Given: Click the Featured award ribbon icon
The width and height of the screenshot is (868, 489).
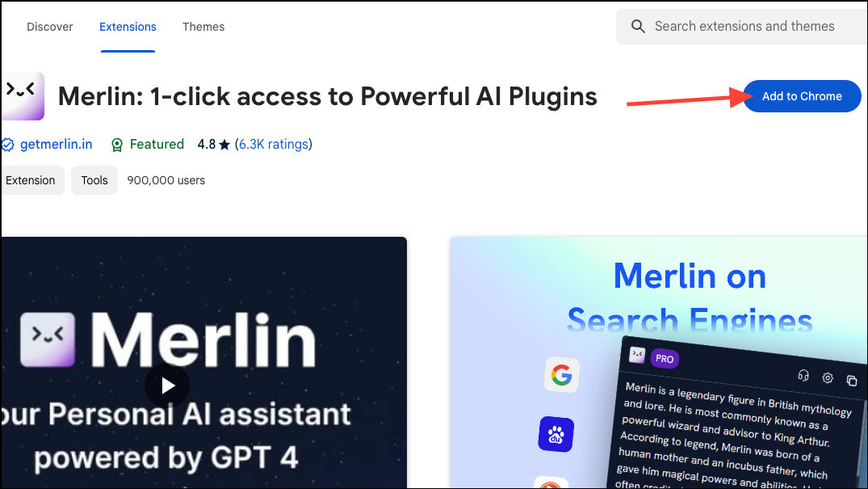Looking at the screenshot, I should tap(117, 145).
